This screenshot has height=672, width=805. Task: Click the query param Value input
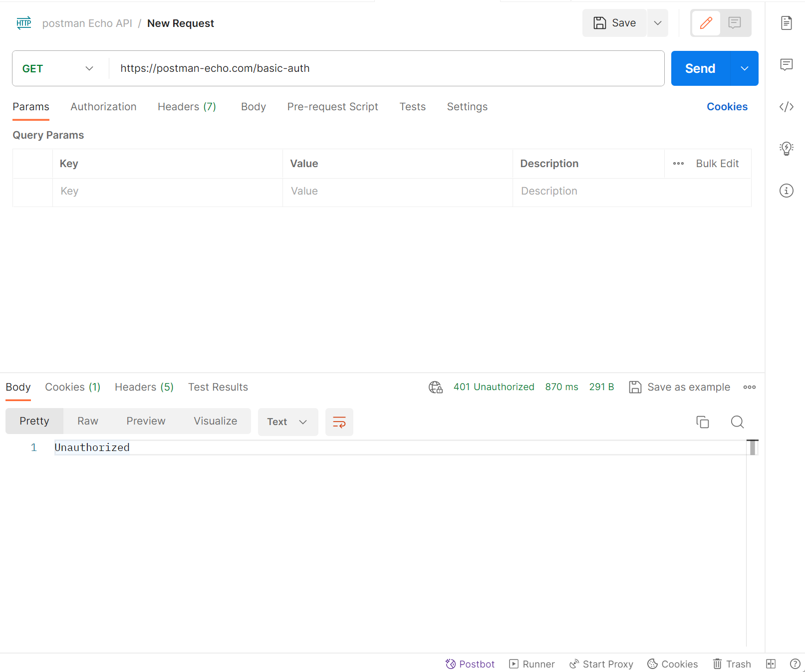pos(398,192)
